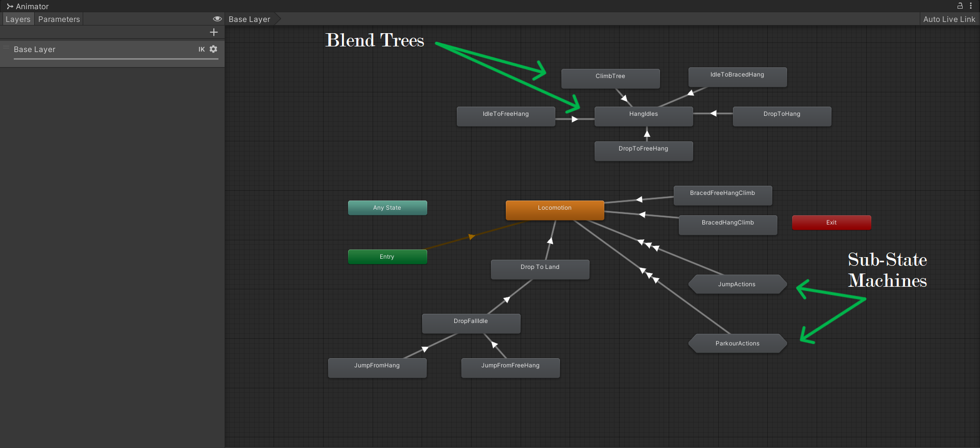The image size is (980, 448).
Task: Select the Any State node
Action: pos(387,208)
